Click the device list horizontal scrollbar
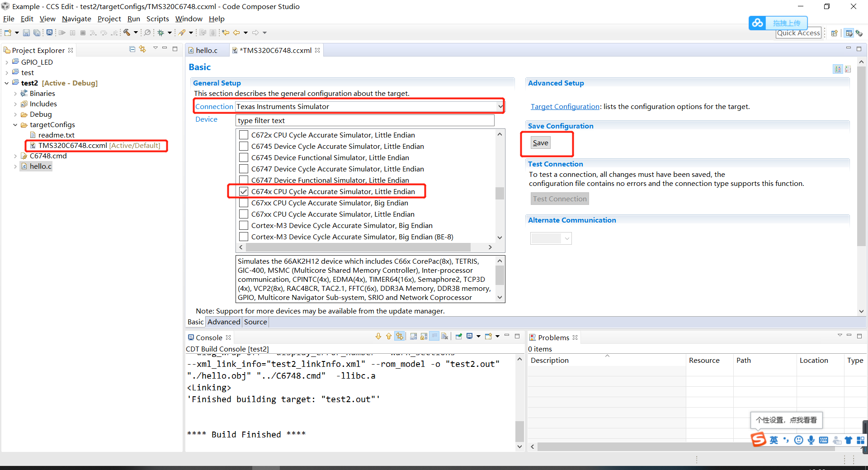The image size is (868, 470). click(x=358, y=247)
